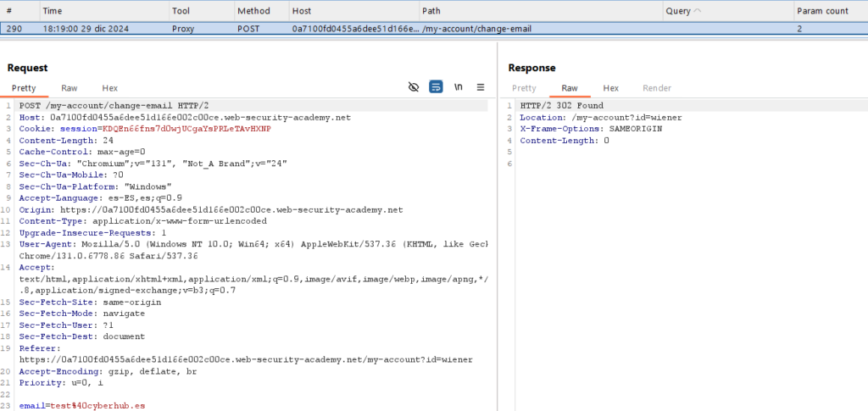Click the Sec-Fetch-Dest: document line

(x=82, y=336)
